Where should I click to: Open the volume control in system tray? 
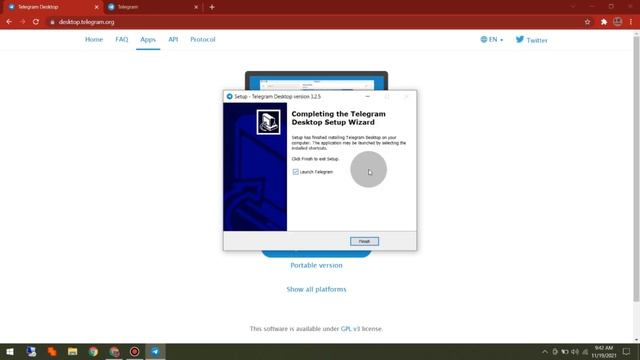575,351
